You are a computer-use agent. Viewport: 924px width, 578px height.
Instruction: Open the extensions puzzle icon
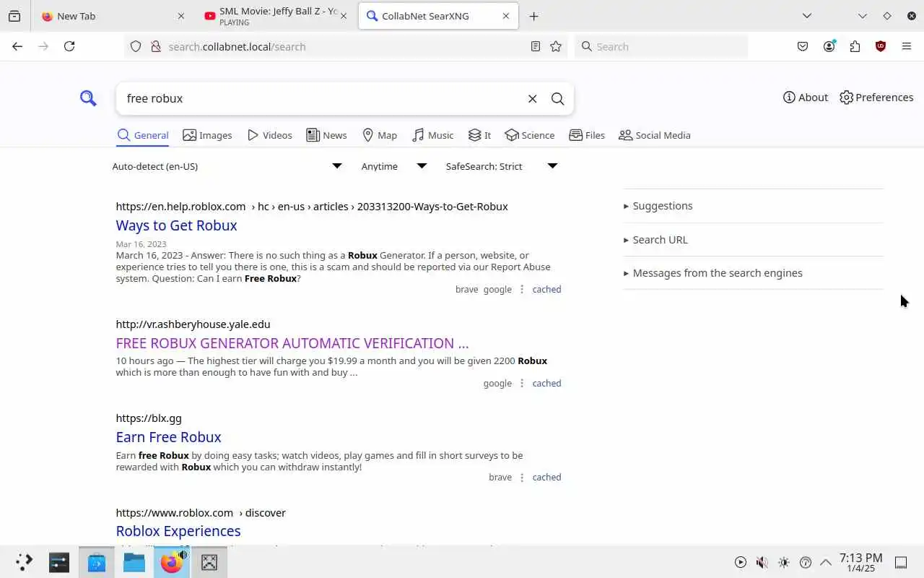coord(855,46)
